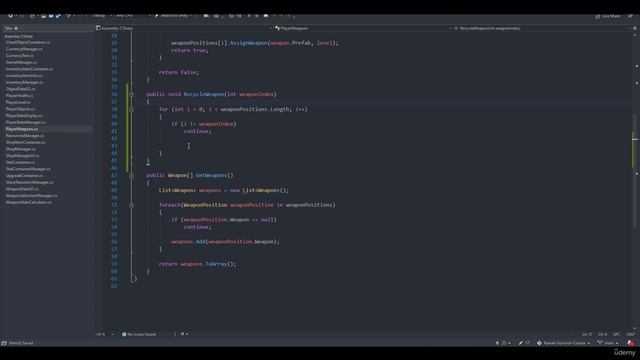
Task: Open PlayerStatsDisplay.cs file
Action: click(24, 116)
